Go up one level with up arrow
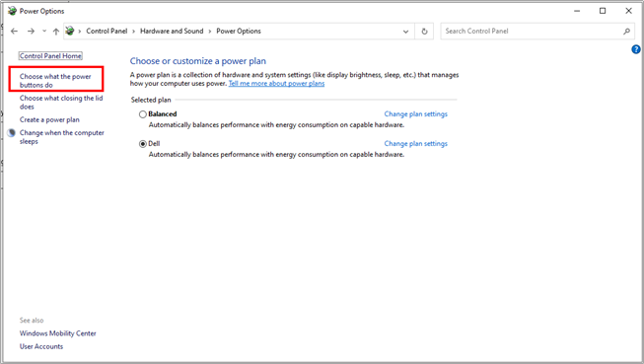Viewport: 644px width, 364px height. 56,32
